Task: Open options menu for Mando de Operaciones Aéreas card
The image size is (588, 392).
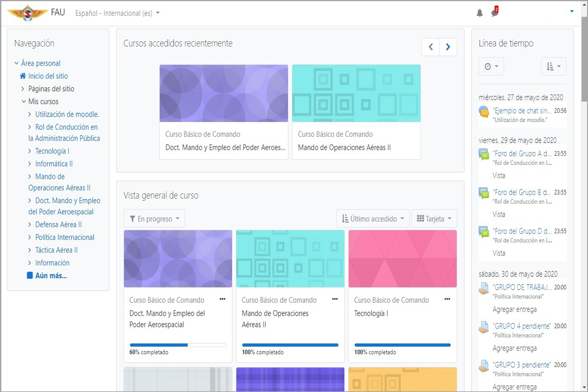Action: point(335,299)
